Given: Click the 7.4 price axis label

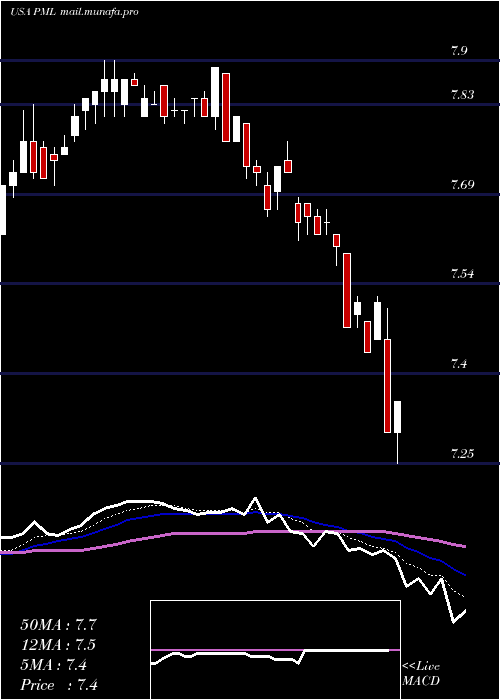Looking at the screenshot, I should tap(459, 364).
